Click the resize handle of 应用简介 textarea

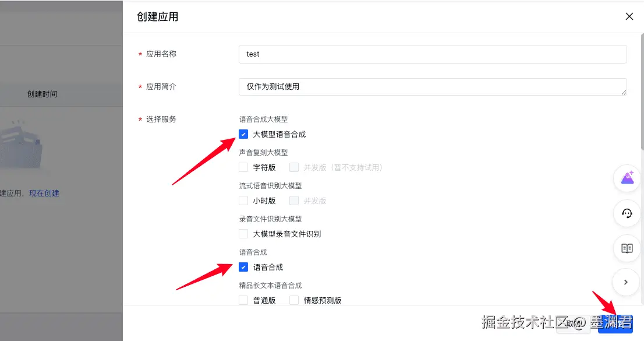click(624, 93)
